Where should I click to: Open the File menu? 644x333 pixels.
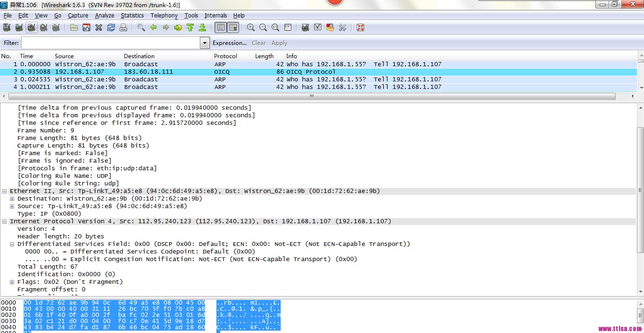point(8,16)
